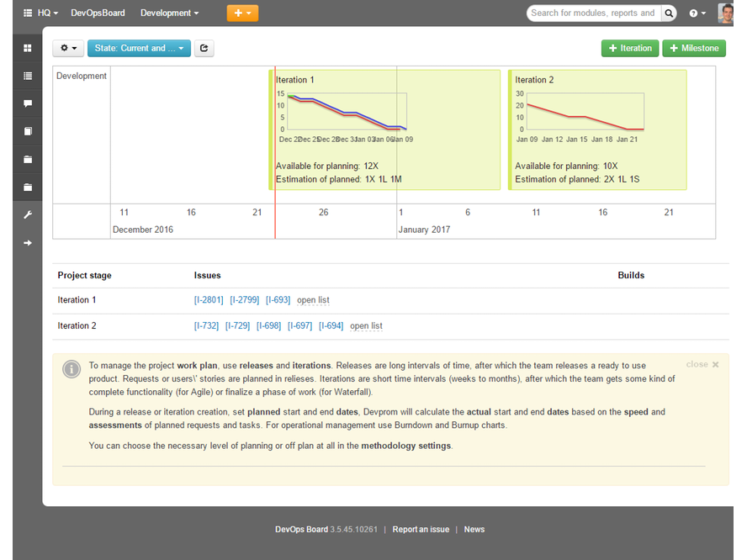Click the December 2016 month label

pos(143,230)
